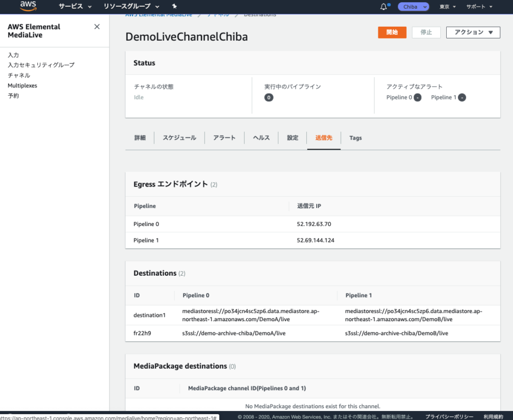Expand the サービス menu
The width and height of the screenshot is (513, 420).
(x=75, y=6)
